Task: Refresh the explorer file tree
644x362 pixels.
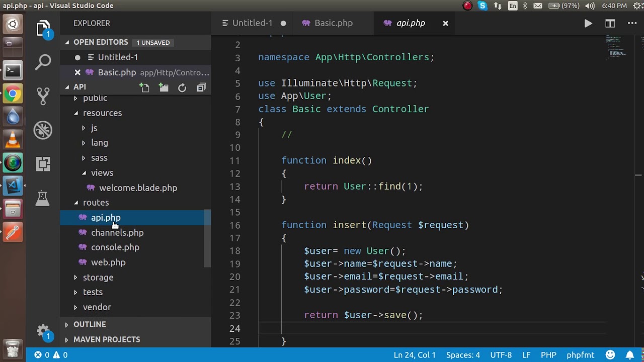Action: pos(182,87)
